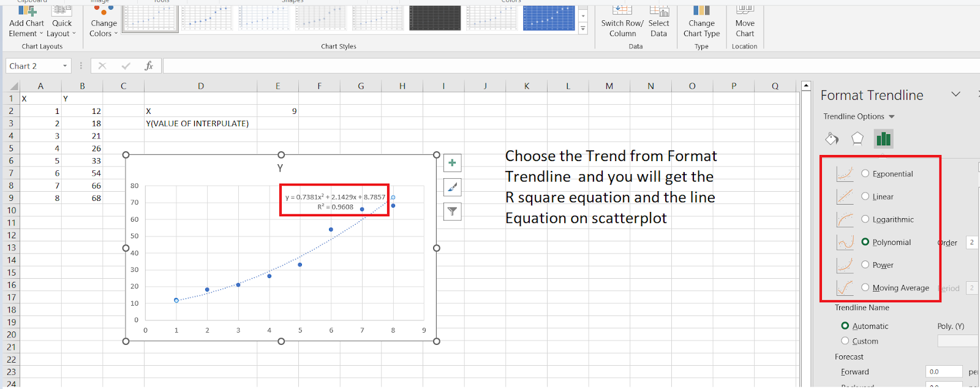Expand the Chart Styles gallery arrow
Screen dimensions: 980x389
click(583, 28)
